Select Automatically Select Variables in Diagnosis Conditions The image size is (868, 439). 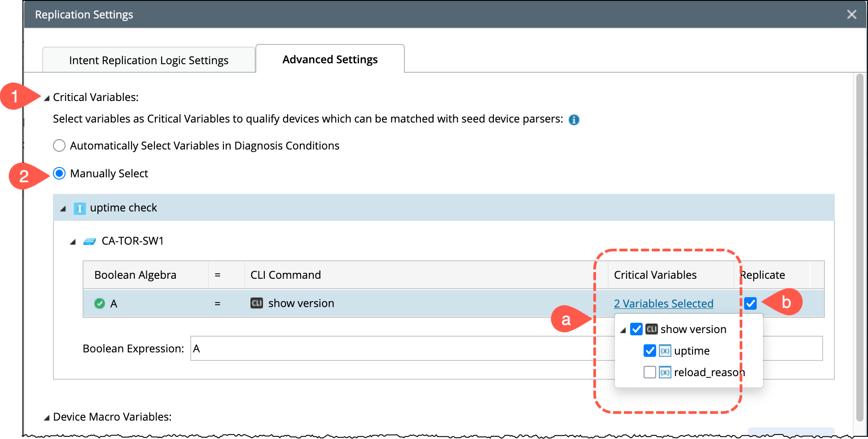pyautogui.click(x=59, y=146)
